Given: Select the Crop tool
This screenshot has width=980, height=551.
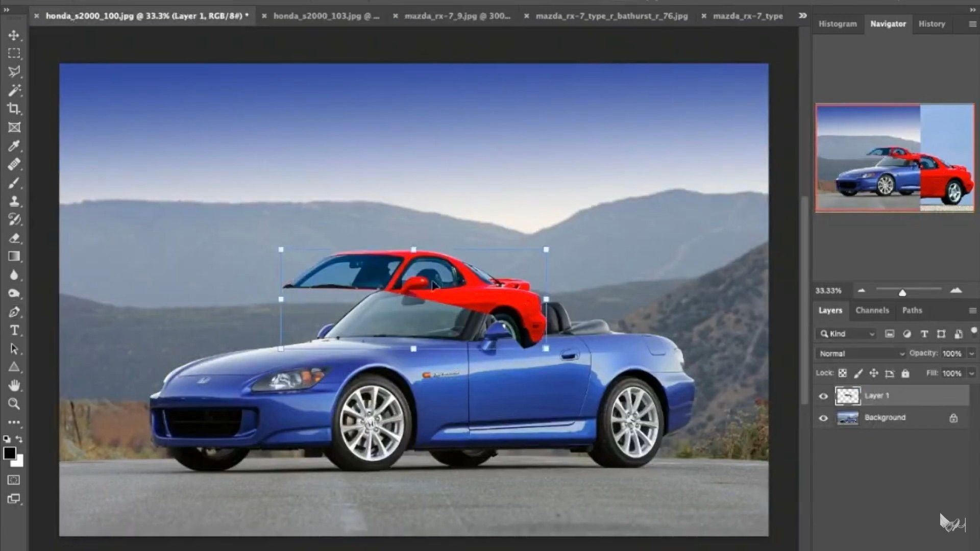Looking at the screenshot, I should [14, 109].
